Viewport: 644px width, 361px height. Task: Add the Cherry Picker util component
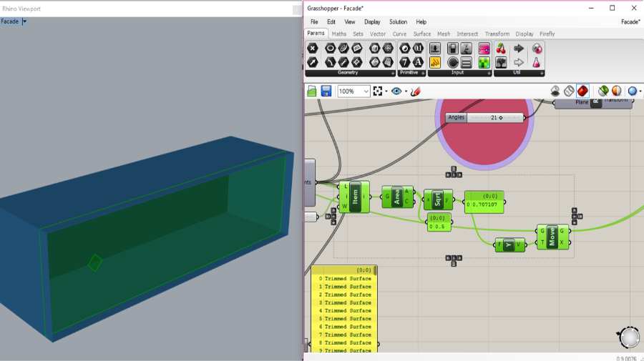501,49
